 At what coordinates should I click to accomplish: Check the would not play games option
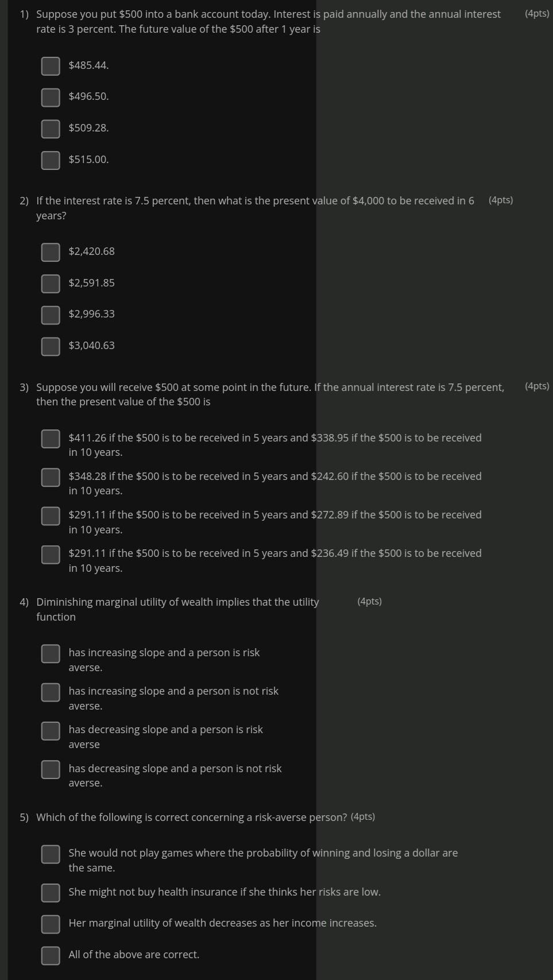tap(51, 854)
